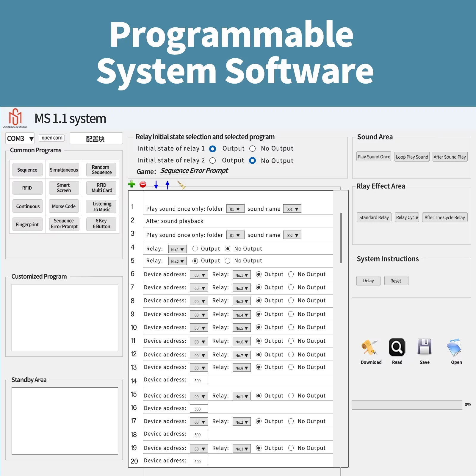The height and width of the screenshot is (476, 476).
Task: Click the Read magnifier icon
Action: (397, 347)
